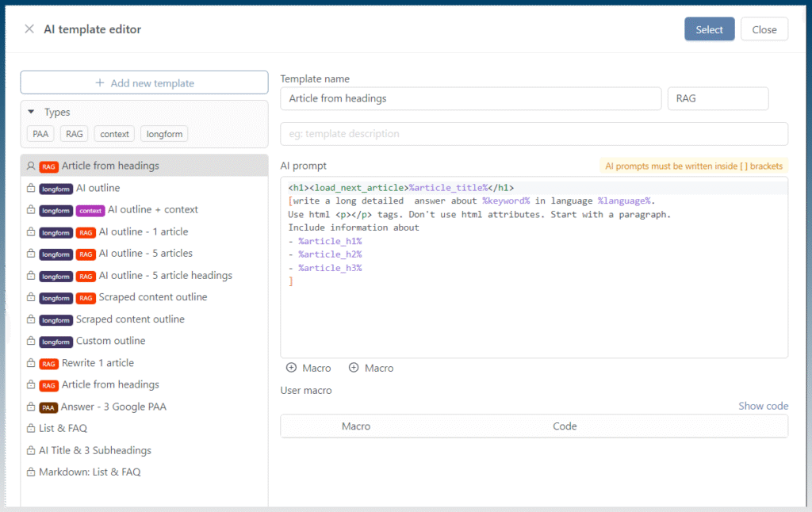Click the closing bracket line in the prompt
Screen dimensions: 812x512
tap(291, 281)
